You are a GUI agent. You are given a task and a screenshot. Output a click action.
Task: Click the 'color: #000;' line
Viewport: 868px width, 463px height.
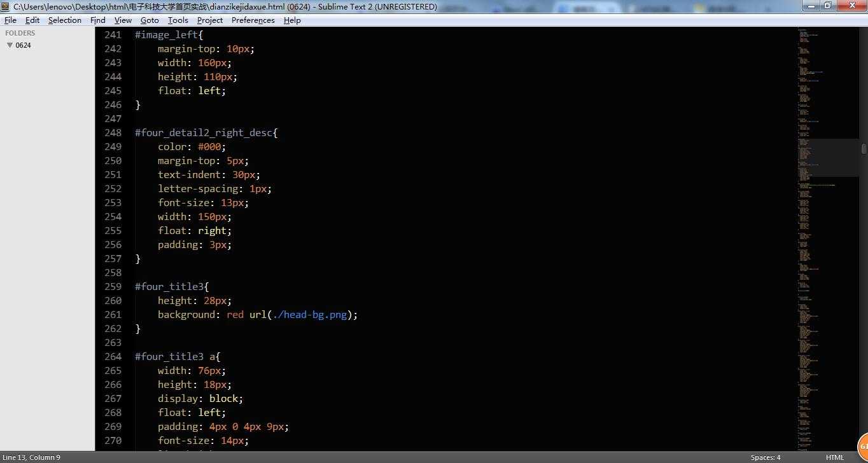click(192, 147)
